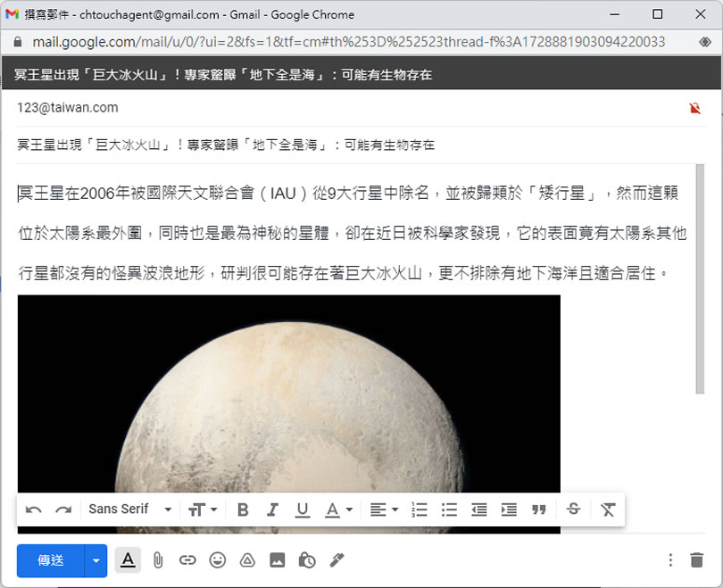The image size is (723, 588).
Task: Click the red notification-blocked icon in recipient row
Action: [x=694, y=108]
